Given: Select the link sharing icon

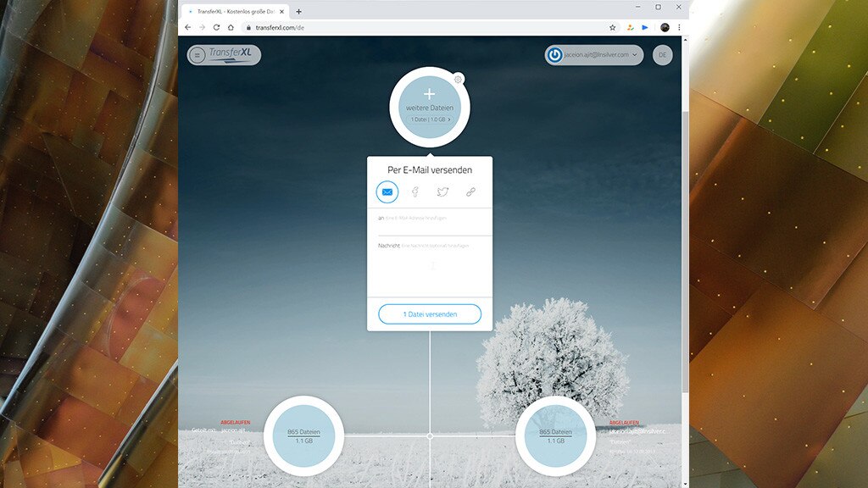Looking at the screenshot, I should [470, 191].
